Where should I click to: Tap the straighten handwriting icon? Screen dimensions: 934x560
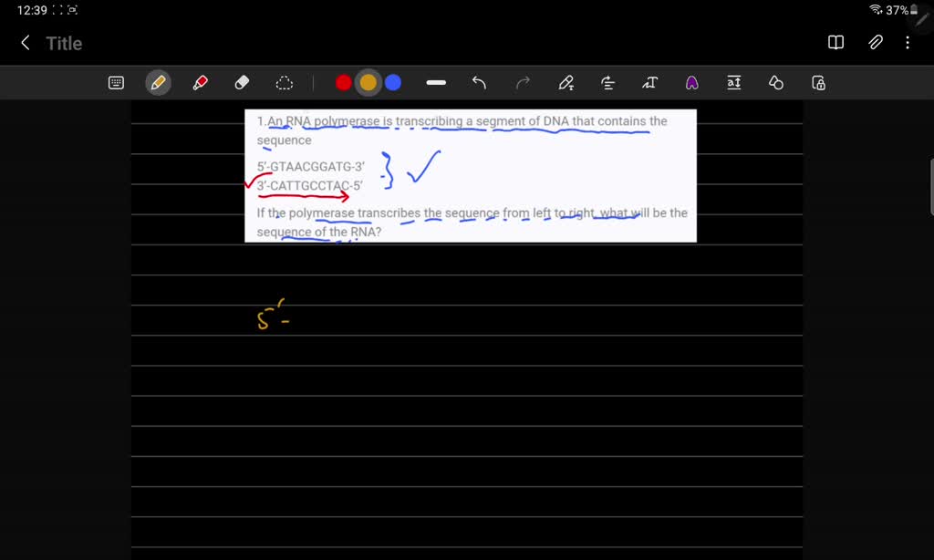coord(607,82)
